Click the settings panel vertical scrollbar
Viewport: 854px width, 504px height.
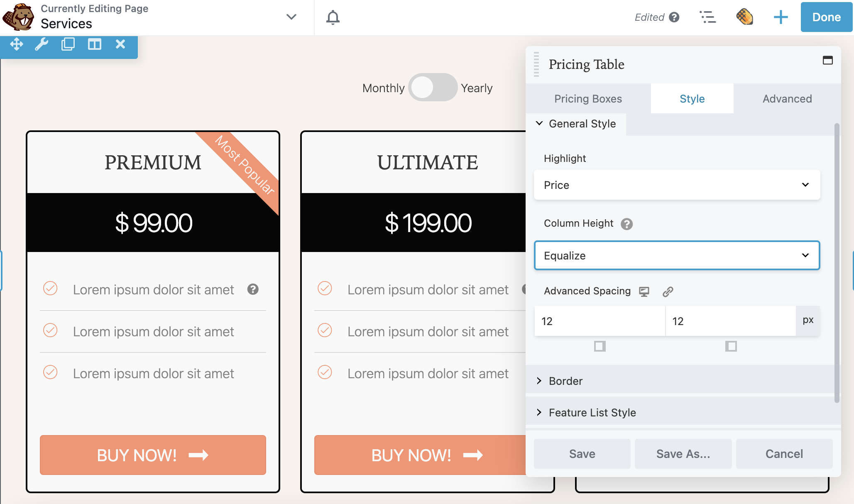coord(837,262)
